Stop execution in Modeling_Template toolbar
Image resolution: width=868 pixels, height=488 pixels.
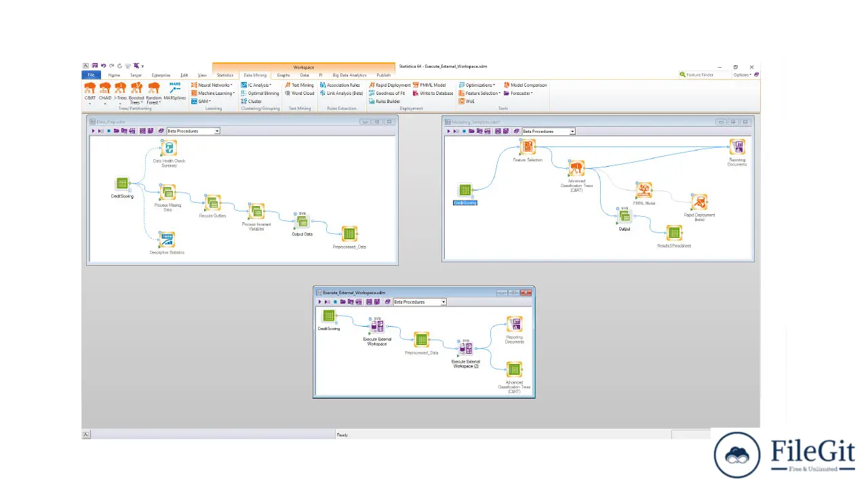[464, 131]
